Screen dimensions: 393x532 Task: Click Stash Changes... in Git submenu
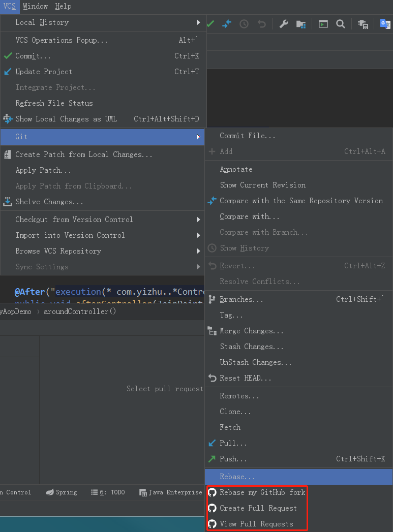coord(252,347)
